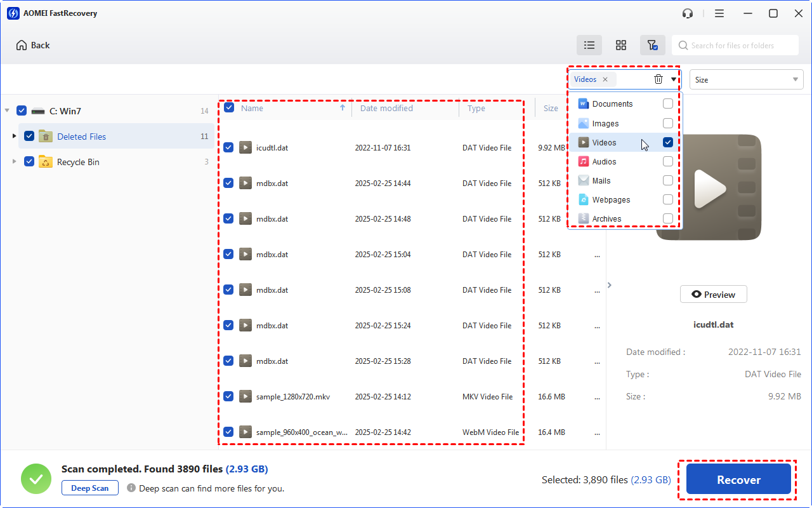Collapse the preview panel arrow
812x508 pixels.
(610, 285)
